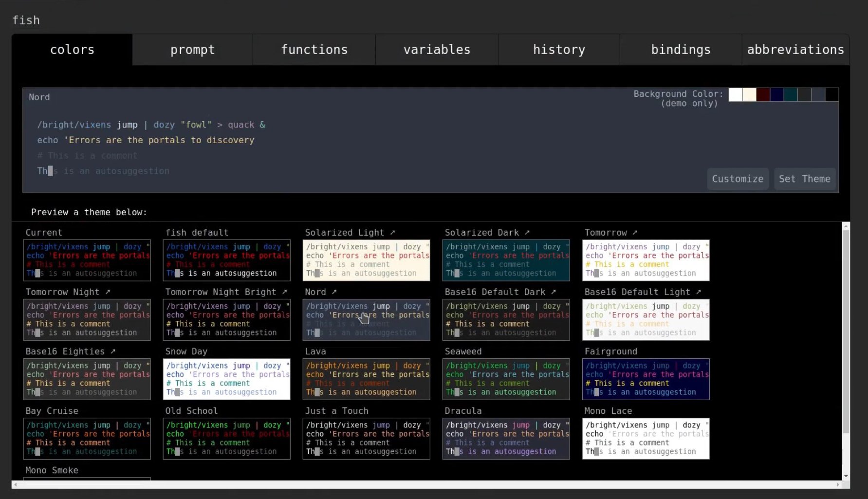Switch to the prompt tab
The width and height of the screenshot is (868, 499).
coord(192,50)
